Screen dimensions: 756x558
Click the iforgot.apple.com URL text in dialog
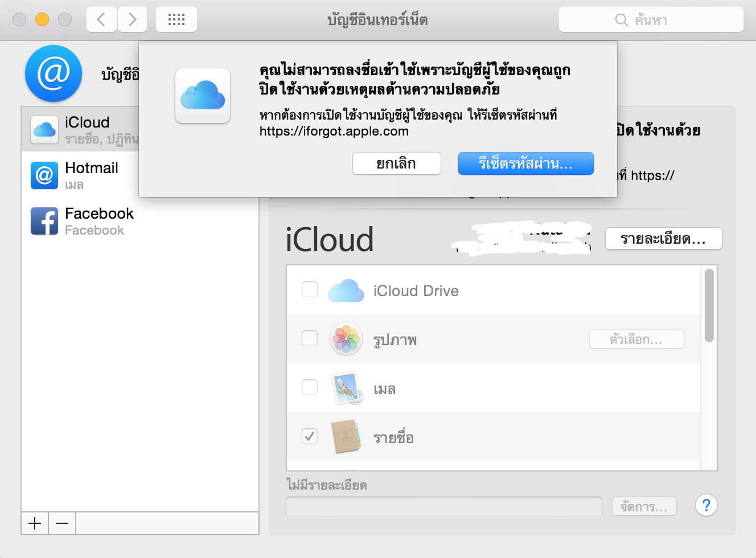click(334, 131)
